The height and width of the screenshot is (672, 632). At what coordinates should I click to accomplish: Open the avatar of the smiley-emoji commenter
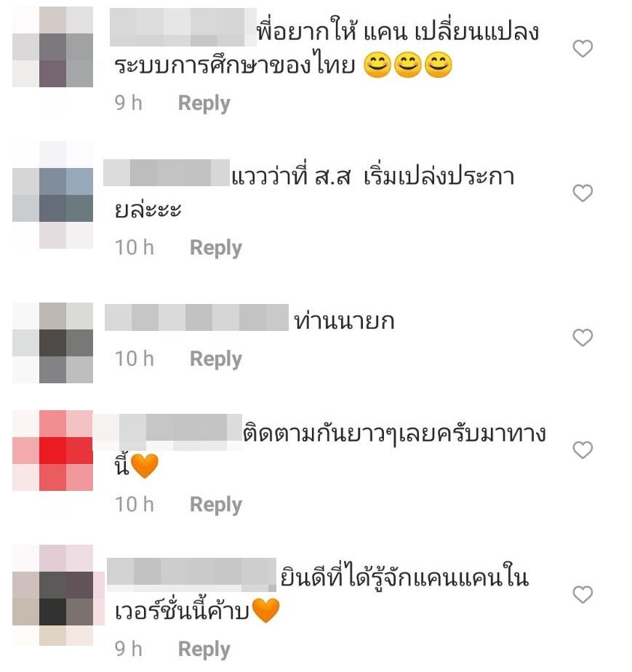(52, 47)
